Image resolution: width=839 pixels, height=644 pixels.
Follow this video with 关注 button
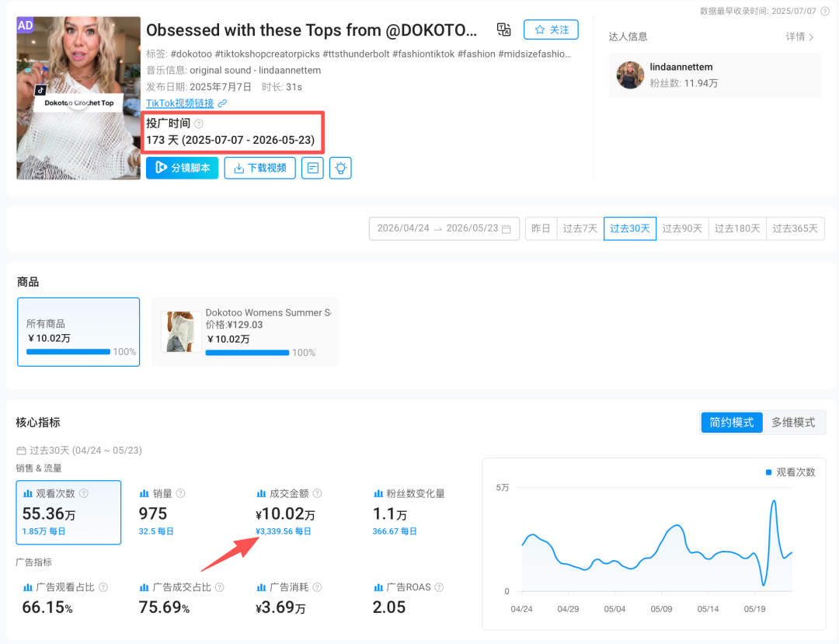[x=551, y=30]
